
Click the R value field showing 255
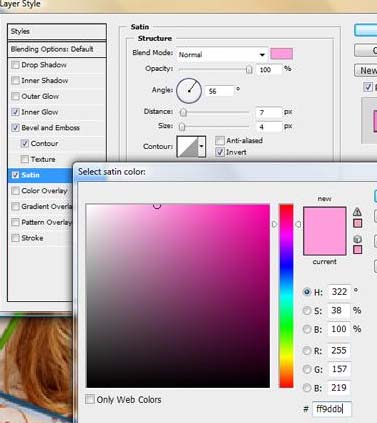(x=339, y=351)
